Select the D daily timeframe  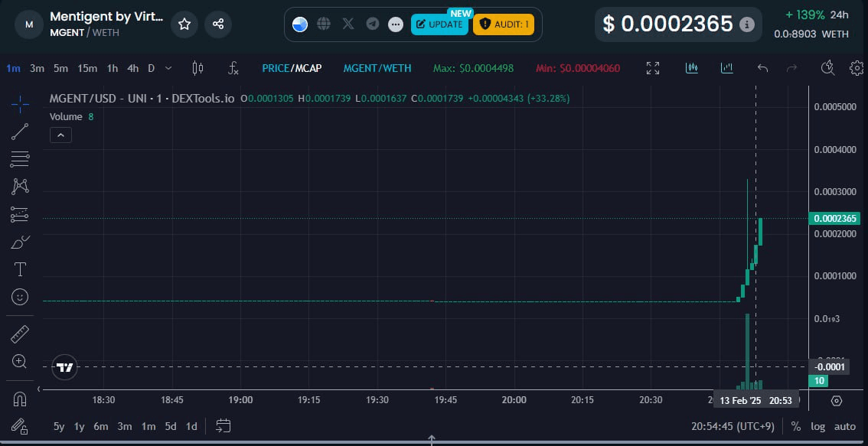pos(151,69)
